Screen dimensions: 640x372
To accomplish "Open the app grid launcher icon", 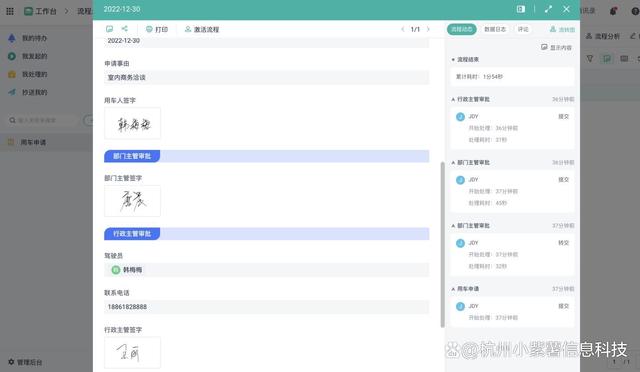I will 10,11.
